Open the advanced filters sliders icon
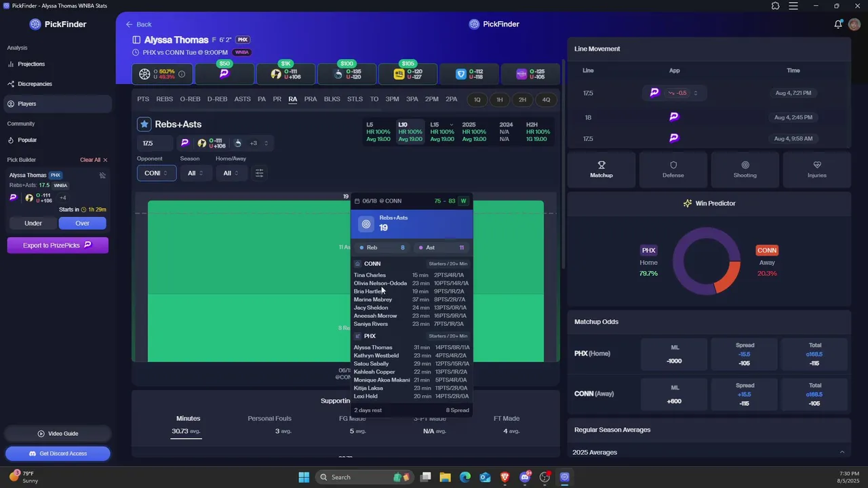 [259, 173]
